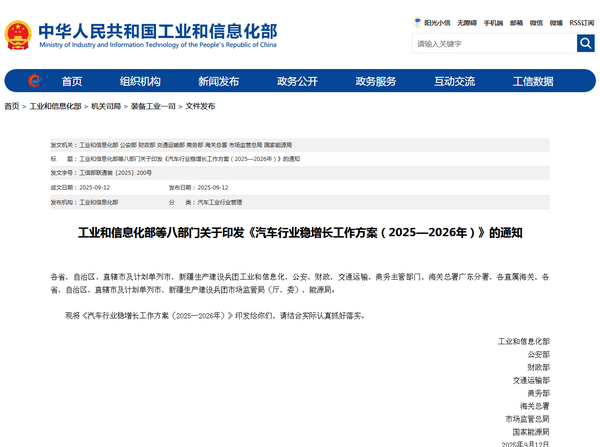
Task: Click into the keyword search field
Action: pos(493,43)
